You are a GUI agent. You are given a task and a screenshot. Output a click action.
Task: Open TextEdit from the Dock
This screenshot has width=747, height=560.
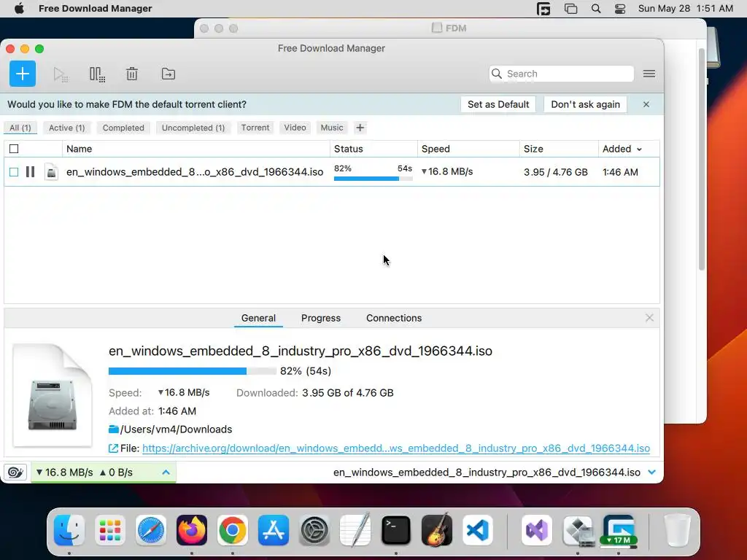point(355,530)
